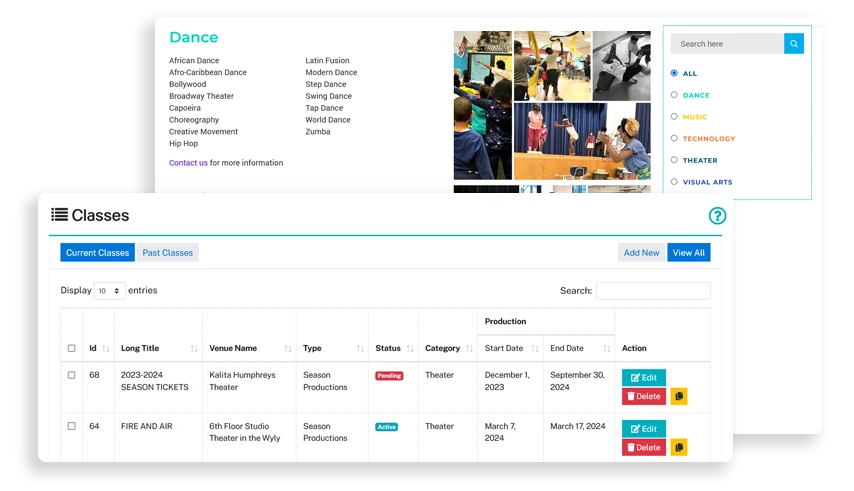Click Modern Dance in the list
The width and height of the screenshot is (854, 491).
pyautogui.click(x=331, y=72)
